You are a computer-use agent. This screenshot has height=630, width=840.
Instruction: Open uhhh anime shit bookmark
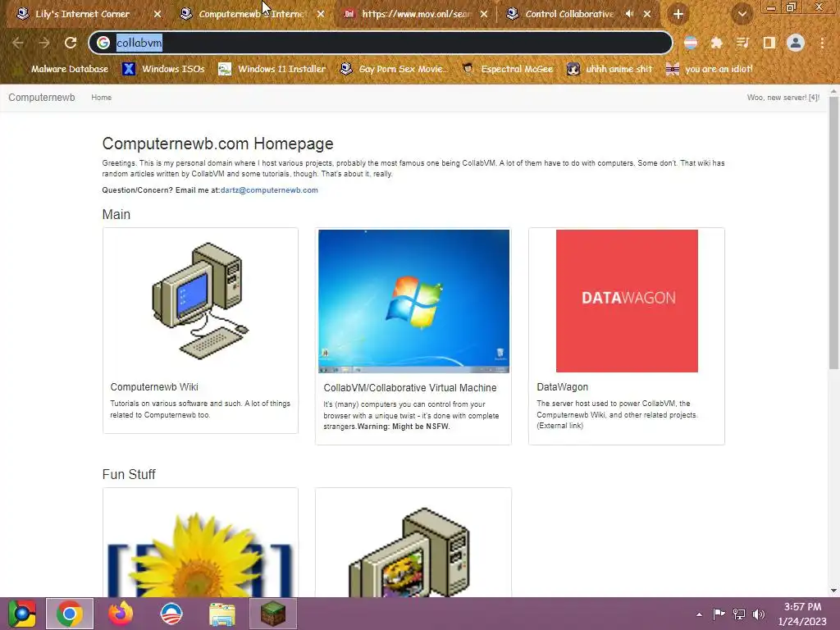(x=609, y=69)
